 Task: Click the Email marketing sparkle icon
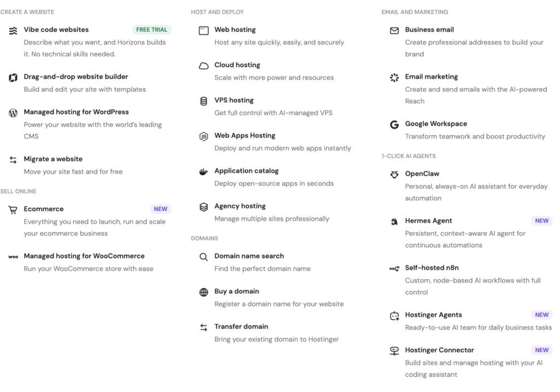click(394, 78)
